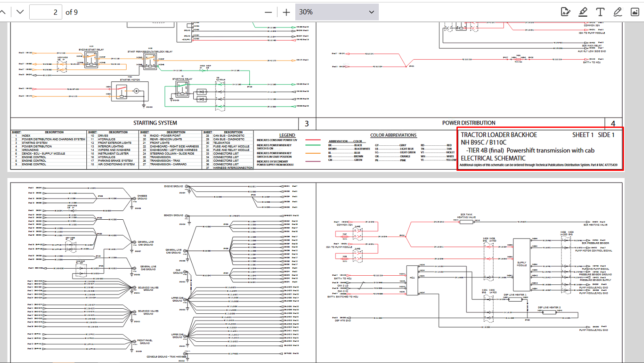The width and height of the screenshot is (644, 363).
Task: Activate the text annotation tool
Action: [x=600, y=12]
